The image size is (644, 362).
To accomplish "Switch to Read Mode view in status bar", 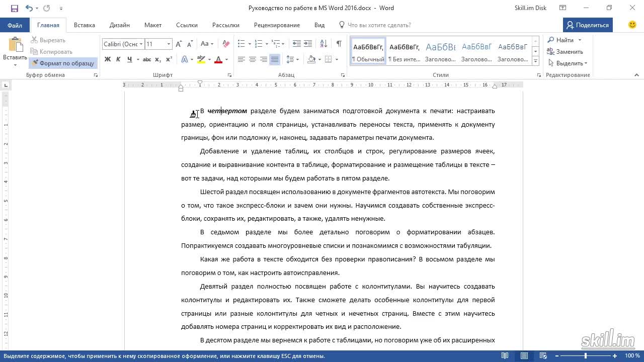I will (505, 356).
